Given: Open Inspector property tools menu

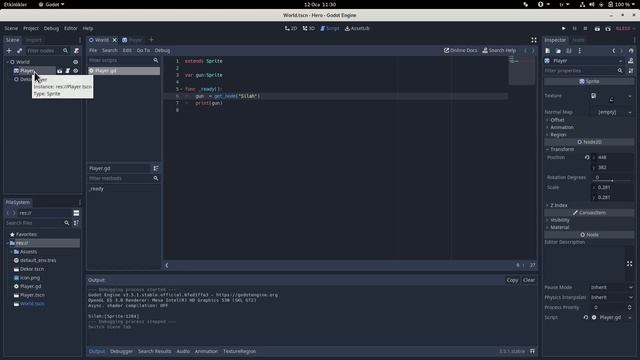Looking at the screenshot, I should tap(631, 71).
